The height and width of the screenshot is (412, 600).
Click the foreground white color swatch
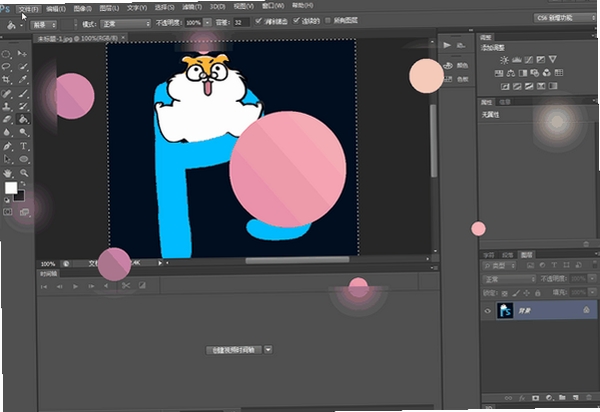tap(11, 188)
